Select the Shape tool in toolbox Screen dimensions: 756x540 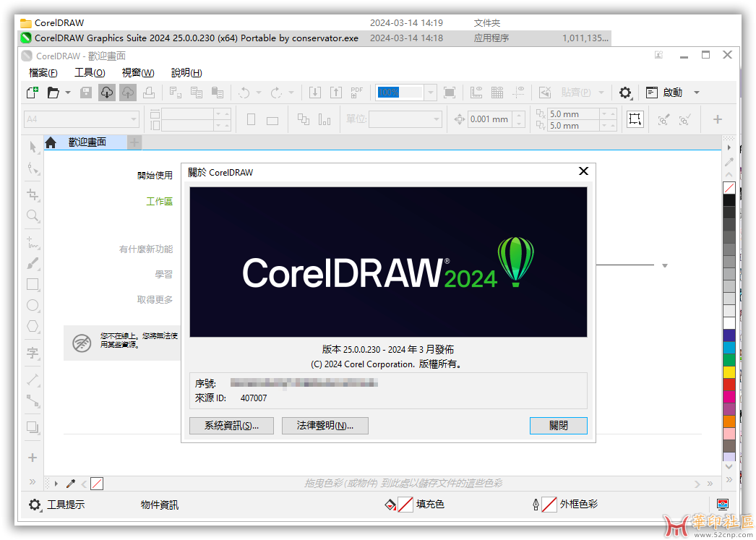tap(33, 168)
